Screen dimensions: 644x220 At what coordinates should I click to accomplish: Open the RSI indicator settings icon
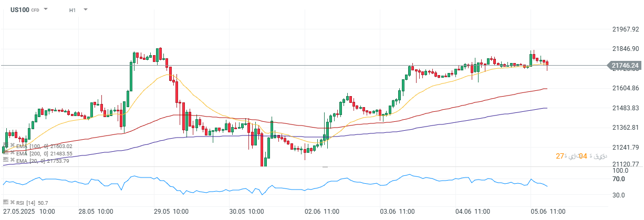coord(5,202)
